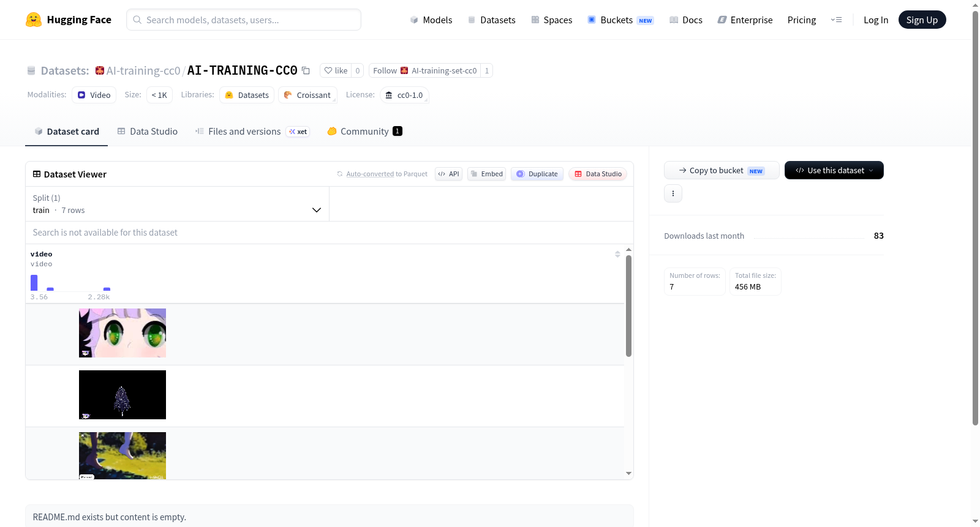Open Data Studio button in viewer header
This screenshot has width=980, height=527.
coord(598,174)
